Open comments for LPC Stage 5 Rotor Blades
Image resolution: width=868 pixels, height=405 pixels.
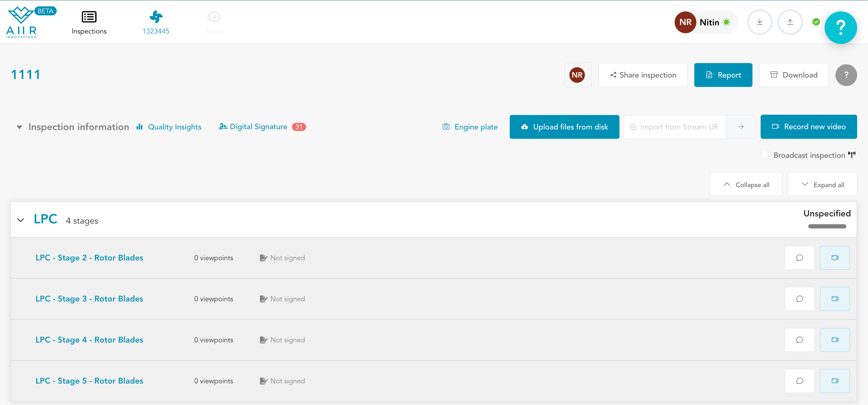[x=799, y=381]
